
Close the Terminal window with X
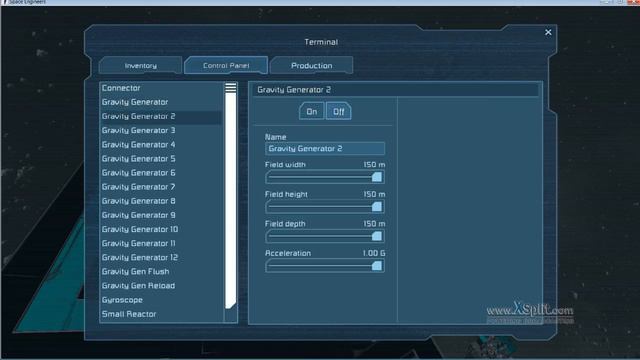[x=548, y=32]
